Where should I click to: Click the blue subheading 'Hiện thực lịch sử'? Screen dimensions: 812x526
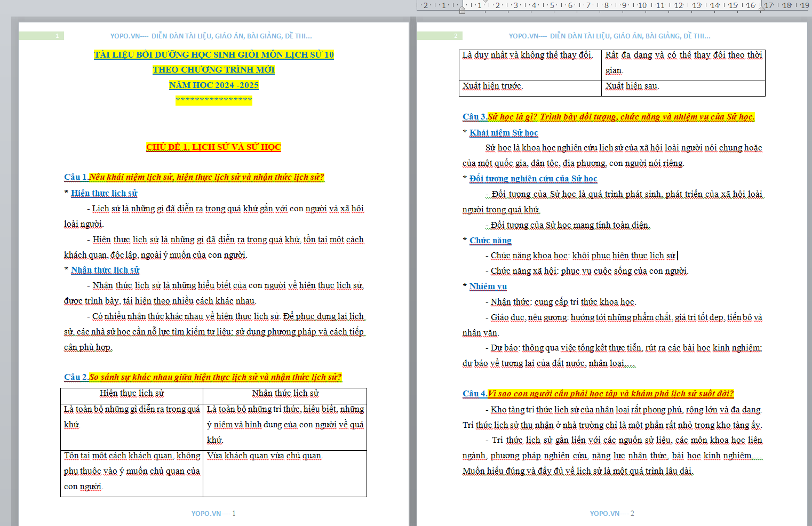pyautogui.click(x=104, y=193)
